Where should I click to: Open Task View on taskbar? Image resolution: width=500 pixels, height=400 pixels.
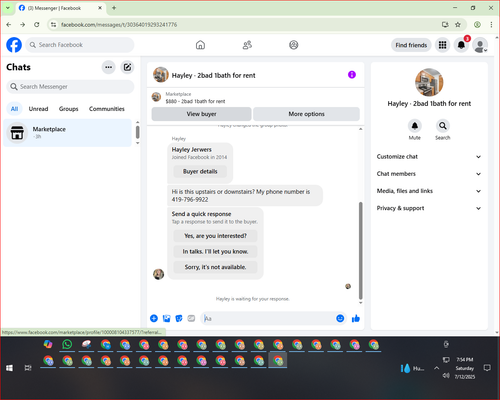click(28, 368)
